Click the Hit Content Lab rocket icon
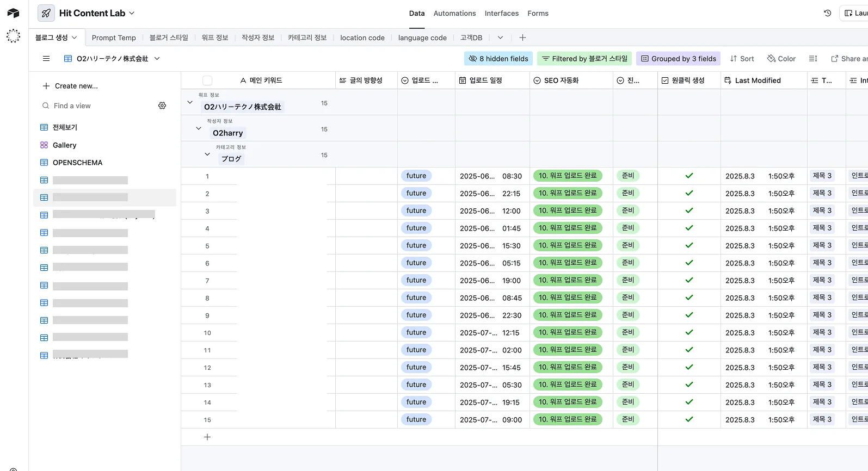This screenshot has height=471, width=868. [46, 13]
